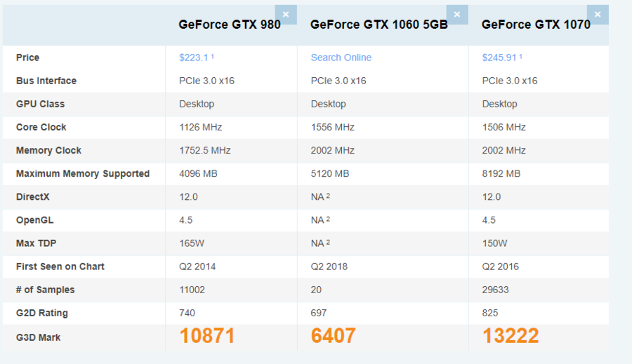Click the 29633 samples count
The height and width of the screenshot is (364, 632).
tap(496, 290)
